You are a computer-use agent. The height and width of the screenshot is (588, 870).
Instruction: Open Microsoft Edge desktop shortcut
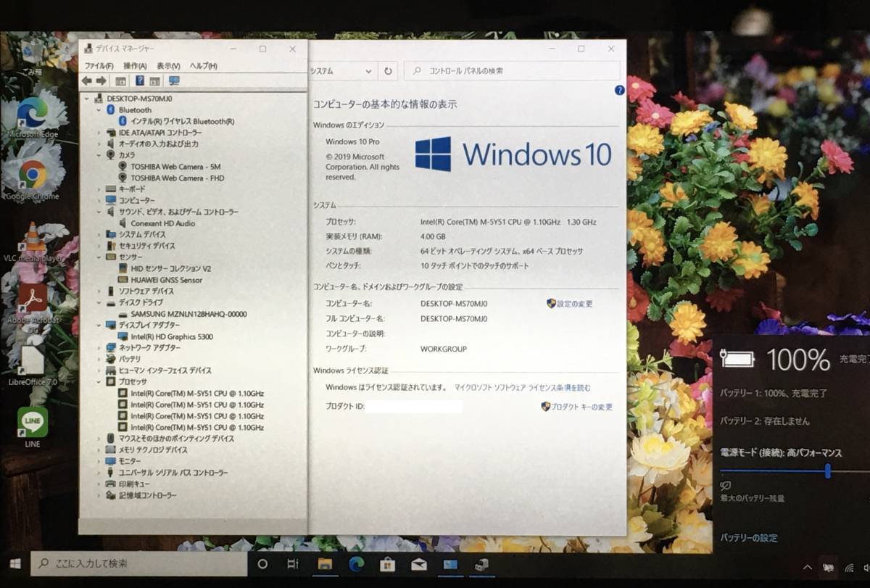point(33,116)
